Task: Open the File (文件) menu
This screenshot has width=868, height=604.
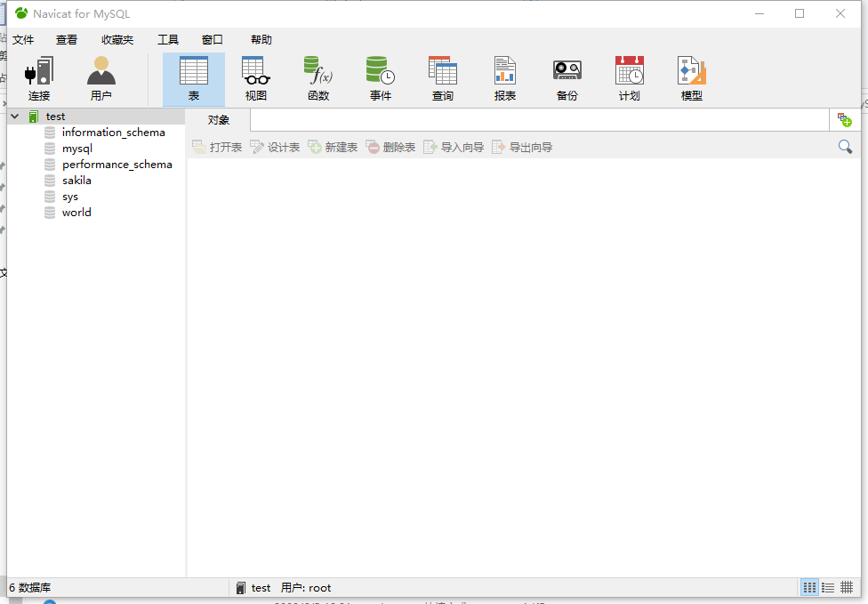Action: pos(23,40)
